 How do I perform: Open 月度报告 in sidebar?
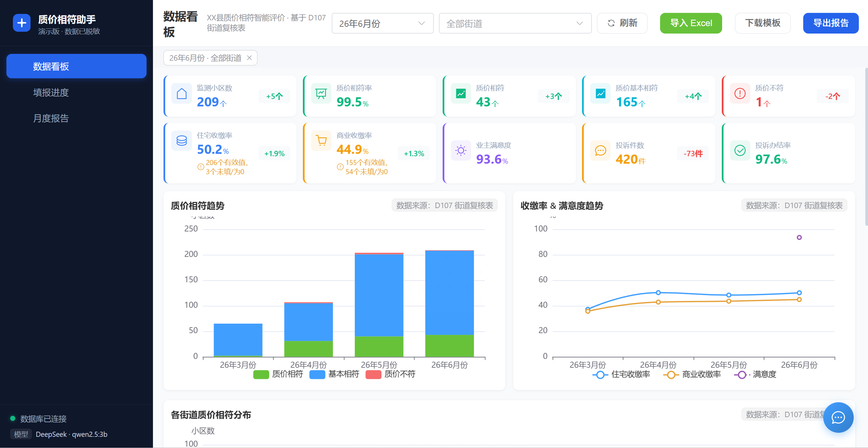(x=76, y=118)
